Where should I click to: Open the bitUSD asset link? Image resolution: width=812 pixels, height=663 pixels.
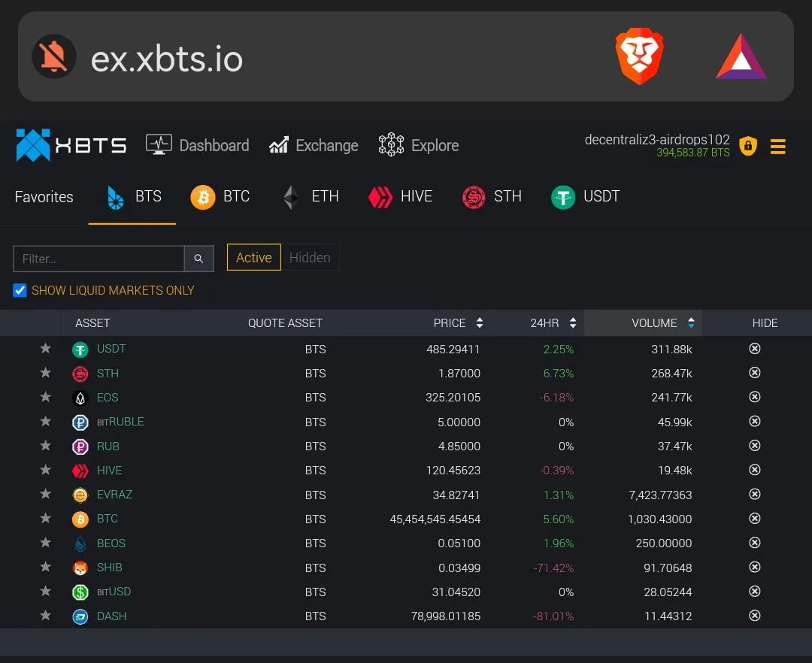[114, 592]
